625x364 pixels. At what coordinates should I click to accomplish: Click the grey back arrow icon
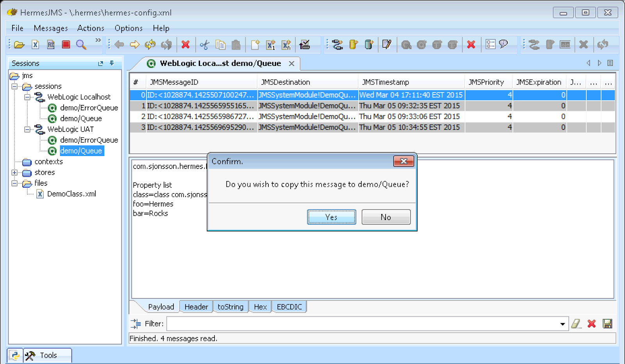pos(119,45)
